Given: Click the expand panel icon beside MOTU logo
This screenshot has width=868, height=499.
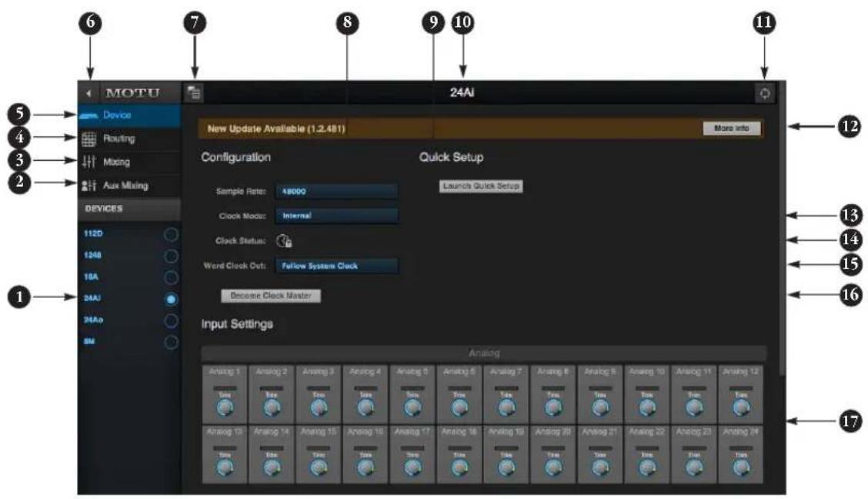Looking at the screenshot, I should [195, 92].
